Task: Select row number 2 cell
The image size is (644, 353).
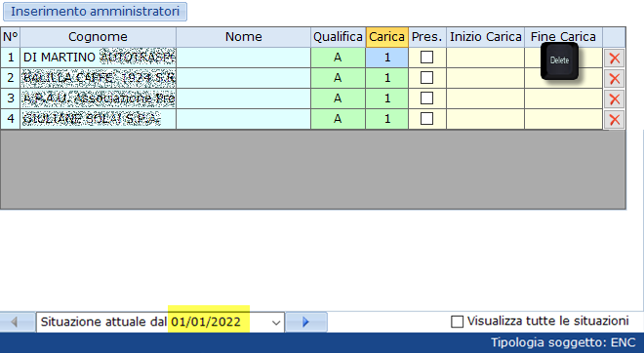Action: pyautogui.click(x=11, y=78)
